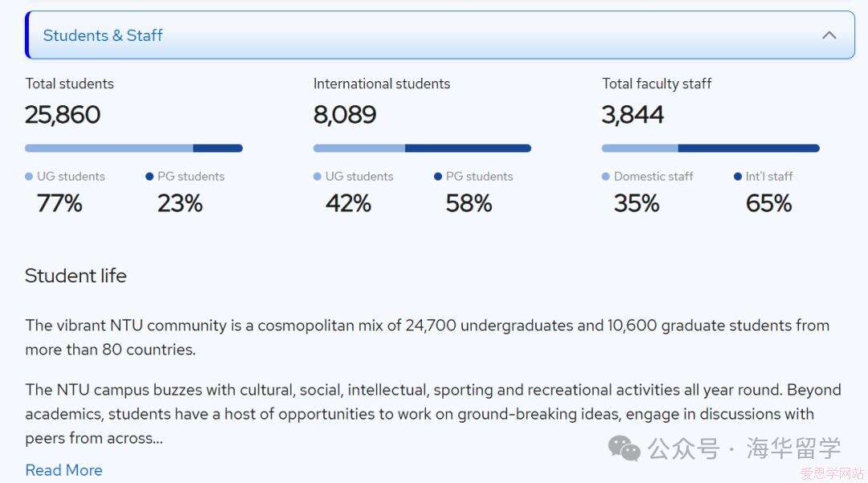Click the 65% Int'l staff value

coord(768,203)
